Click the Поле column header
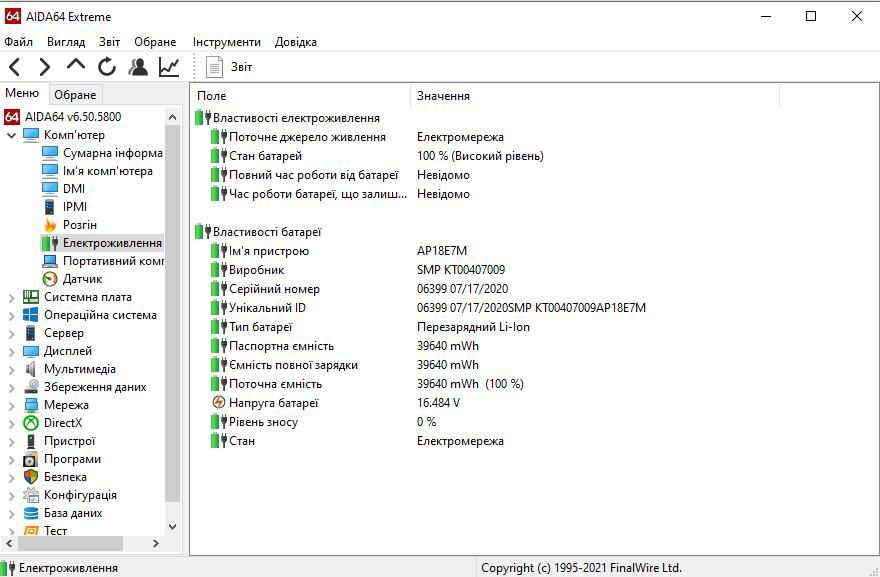 pyautogui.click(x=300, y=96)
